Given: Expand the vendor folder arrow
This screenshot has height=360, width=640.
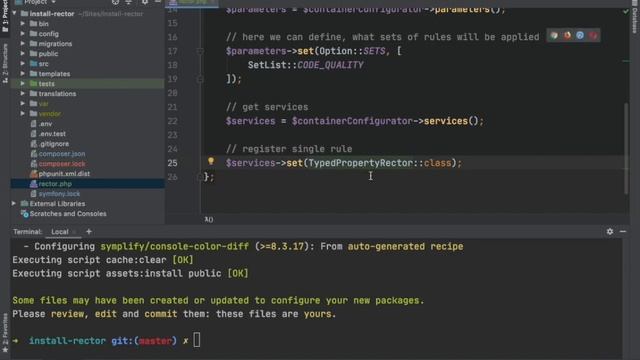Looking at the screenshot, I should (23, 113).
